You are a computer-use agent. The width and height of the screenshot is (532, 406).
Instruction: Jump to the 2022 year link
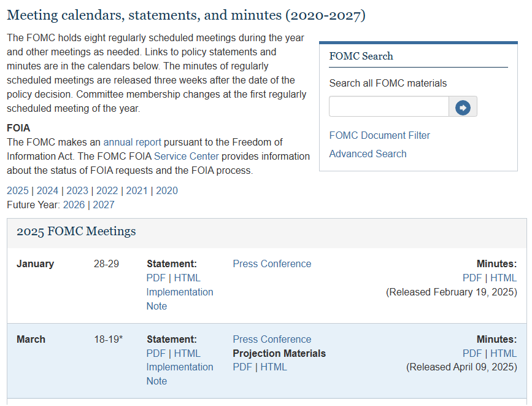point(107,190)
